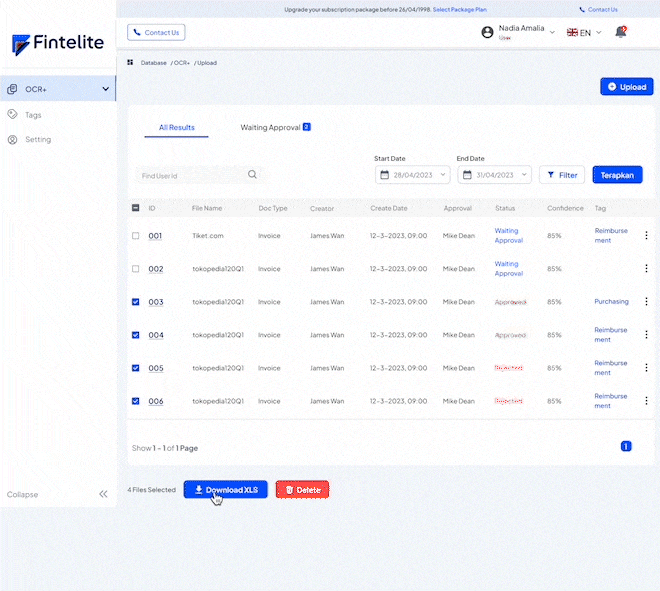
Task: Check the checkbox for row 001
Action: (136, 236)
